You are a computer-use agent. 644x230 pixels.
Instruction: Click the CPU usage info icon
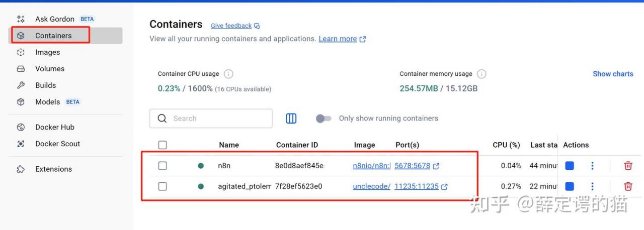click(x=228, y=74)
